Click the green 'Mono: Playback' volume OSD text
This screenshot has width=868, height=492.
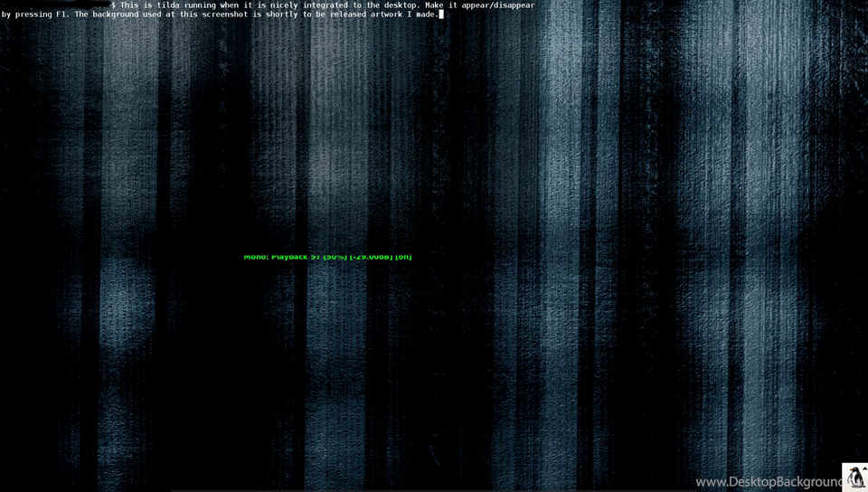coord(327,257)
